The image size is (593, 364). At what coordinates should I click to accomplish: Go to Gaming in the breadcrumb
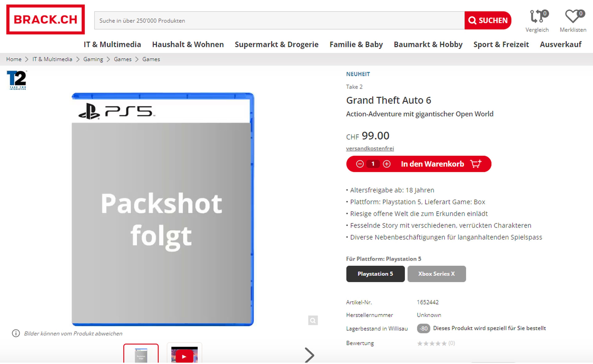[x=93, y=59]
